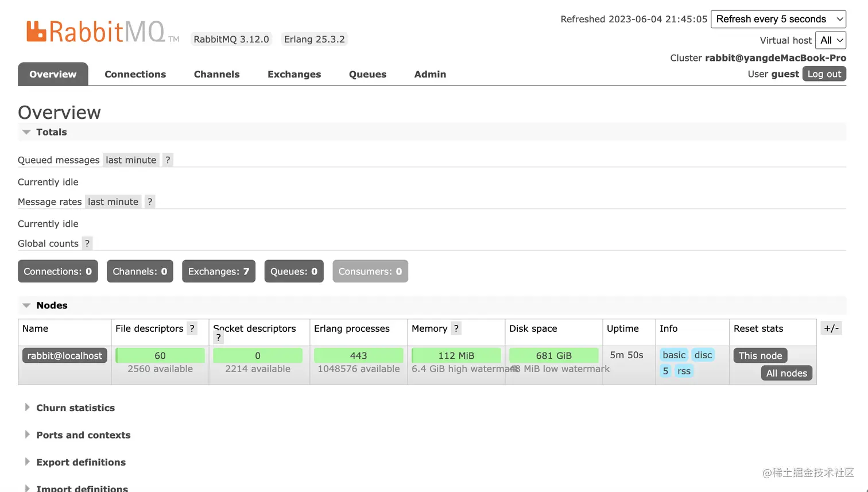Open help for Message rates
The height and width of the screenshot is (492, 868).
click(x=150, y=202)
